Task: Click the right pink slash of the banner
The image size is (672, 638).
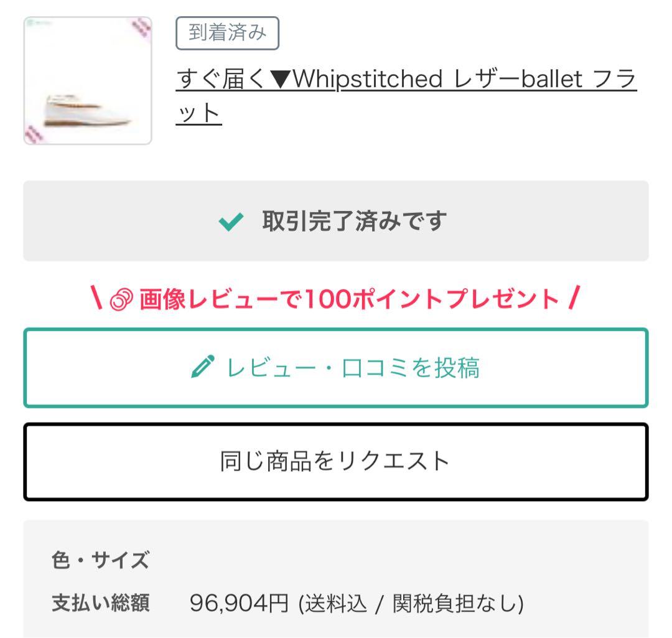Action: coord(573,298)
